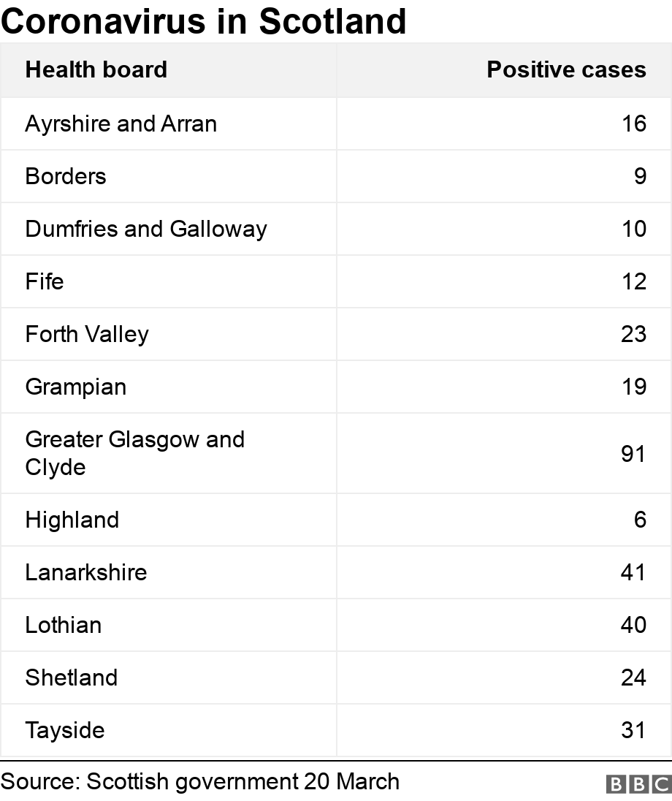The width and height of the screenshot is (672, 801).
Task: Select the Tayside health board cell
Action: pyautogui.click(x=65, y=730)
